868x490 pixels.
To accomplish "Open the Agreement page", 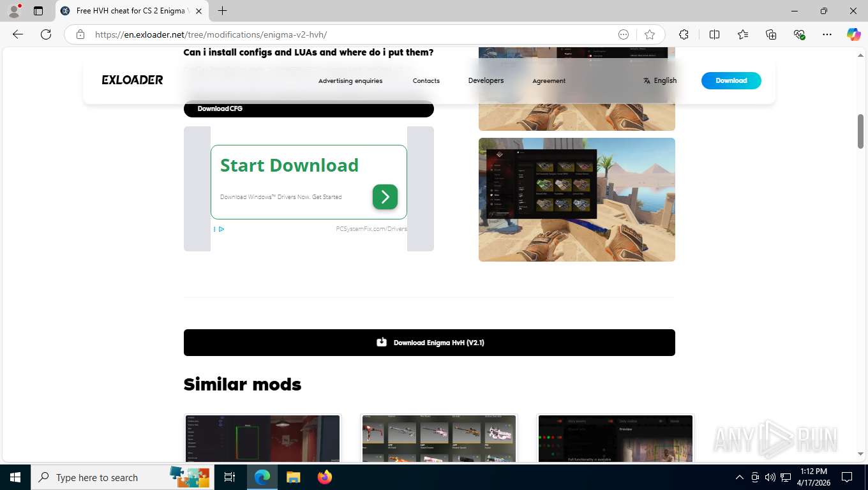I will point(549,80).
